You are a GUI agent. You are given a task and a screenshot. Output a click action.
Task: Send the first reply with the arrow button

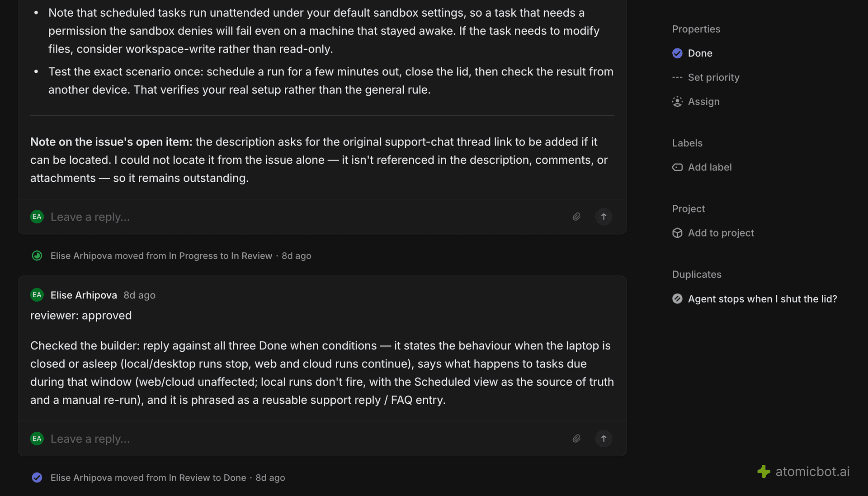pos(604,217)
